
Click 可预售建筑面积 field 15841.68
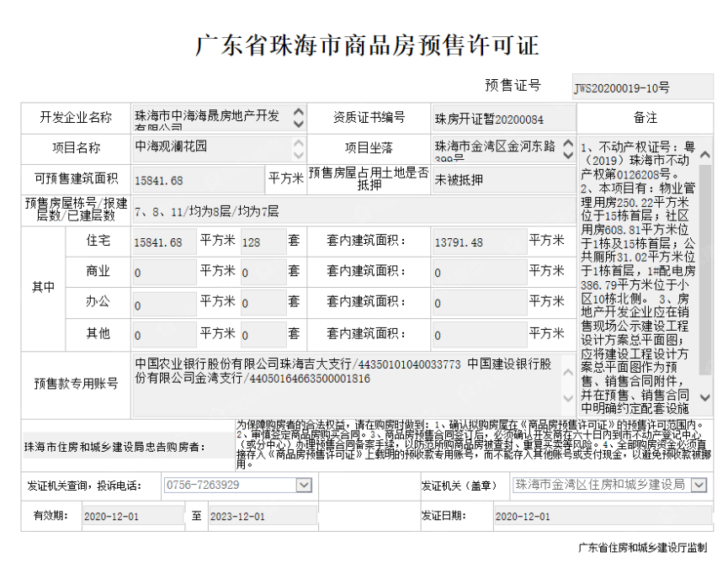pyautogui.click(x=199, y=180)
